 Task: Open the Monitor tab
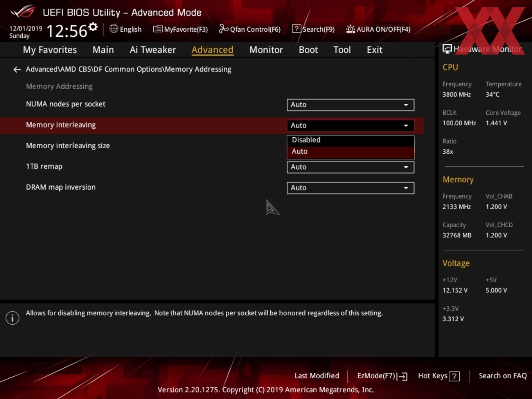pos(266,50)
